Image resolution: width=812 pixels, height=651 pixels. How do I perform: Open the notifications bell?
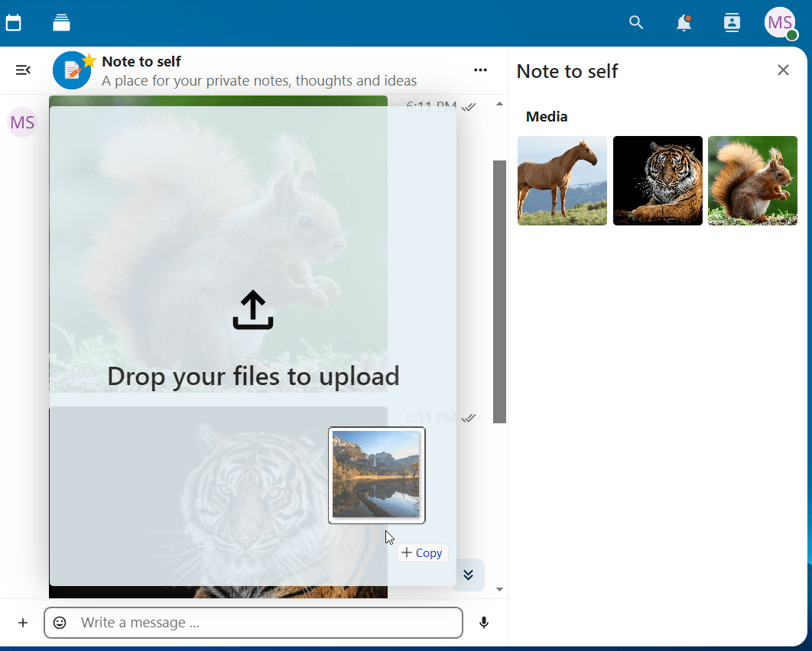click(x=684, y=23)
